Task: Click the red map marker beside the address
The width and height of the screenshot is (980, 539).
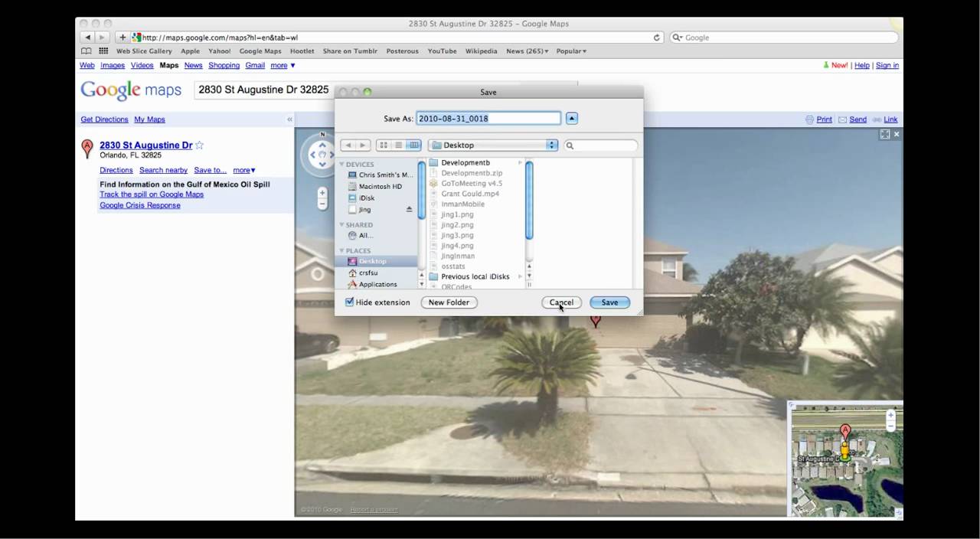Action: point(87,148)
